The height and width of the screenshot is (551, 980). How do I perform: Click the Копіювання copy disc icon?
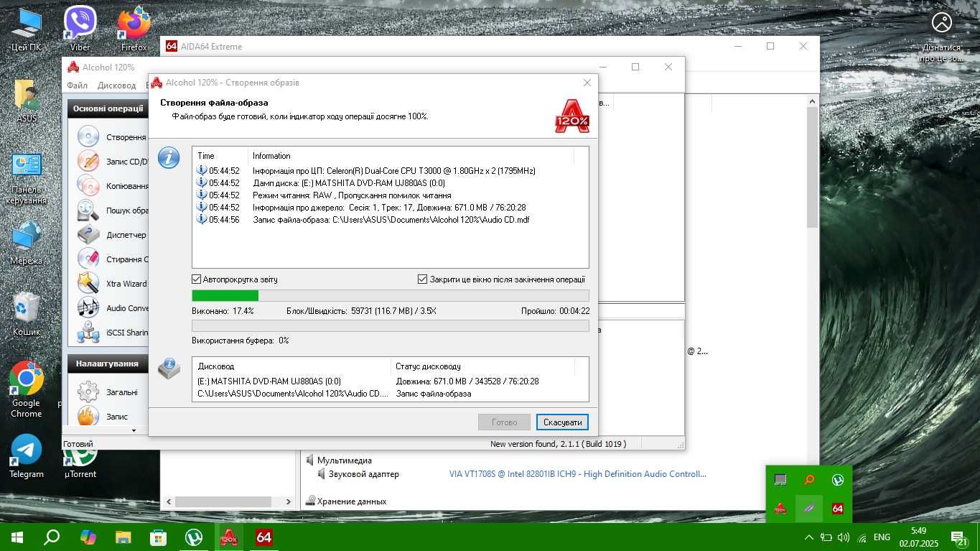[x=88, y=185]
